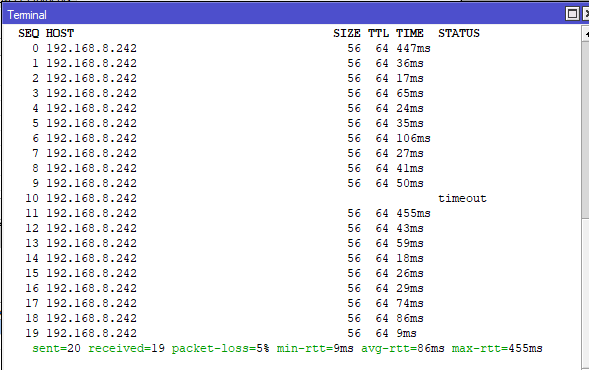This screenshot has height=370, width=589.
Task: Click the 24ms time in seq 4 row
Action: pos(410,109)
